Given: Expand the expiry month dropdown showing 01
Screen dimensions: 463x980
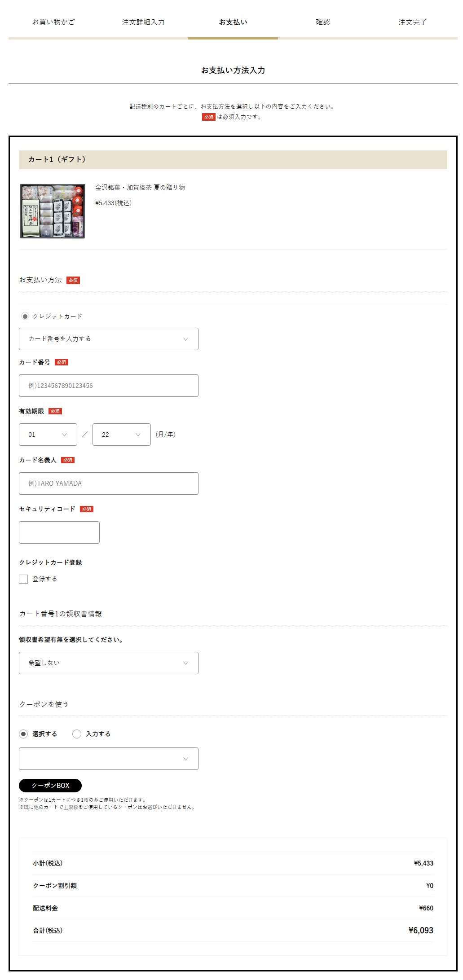Looking at the screenshot, I should (48, 435).
